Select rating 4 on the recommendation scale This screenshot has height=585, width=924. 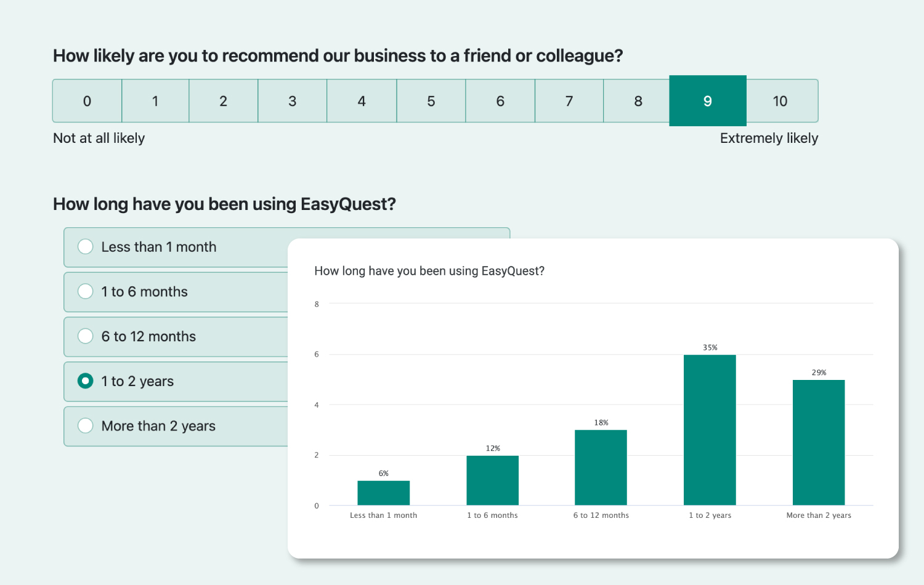362,100
